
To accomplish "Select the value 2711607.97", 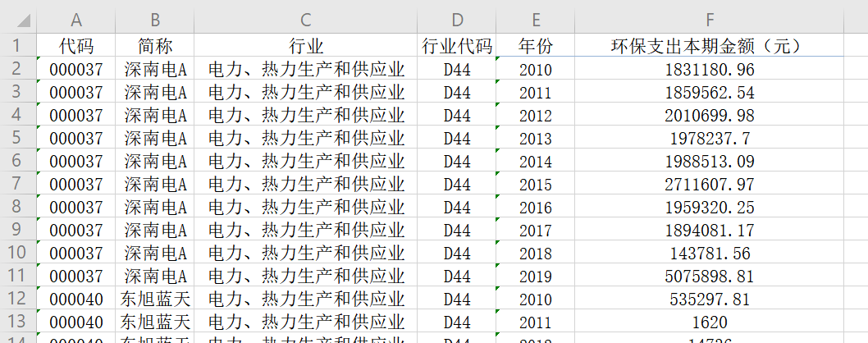I will coord(710,184).
